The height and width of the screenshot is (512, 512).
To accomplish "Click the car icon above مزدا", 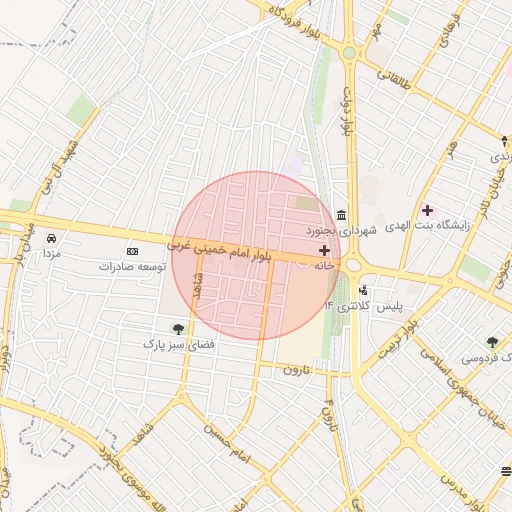I will point(51,238).
